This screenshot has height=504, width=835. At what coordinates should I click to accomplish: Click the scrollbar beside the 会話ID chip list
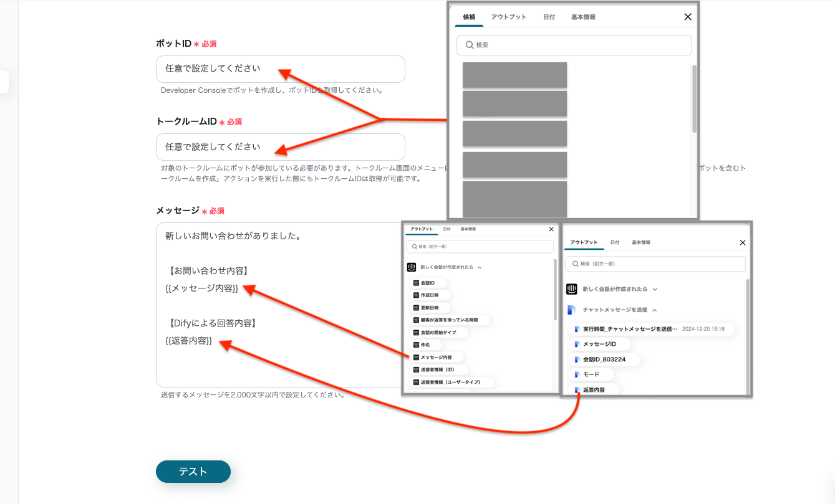pyautogui.click(x=556, y=290)
